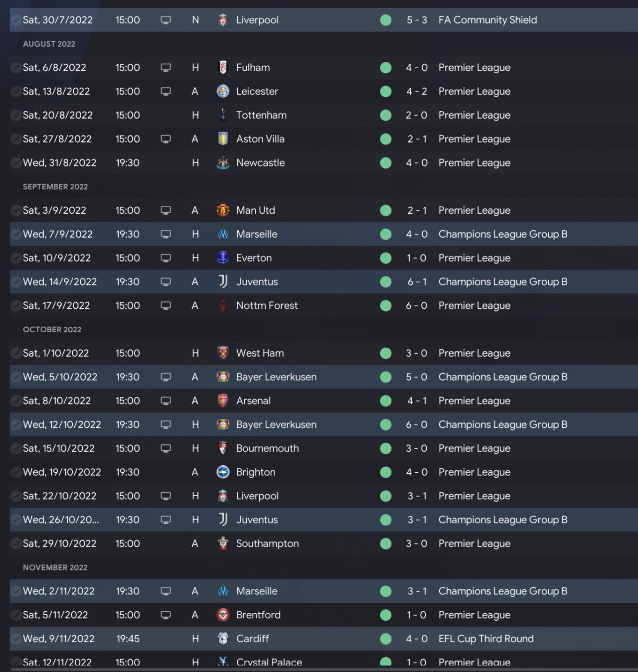638x672 pixels.
Task: Open the Bournemouth team name link
Action: coord(267,448)
